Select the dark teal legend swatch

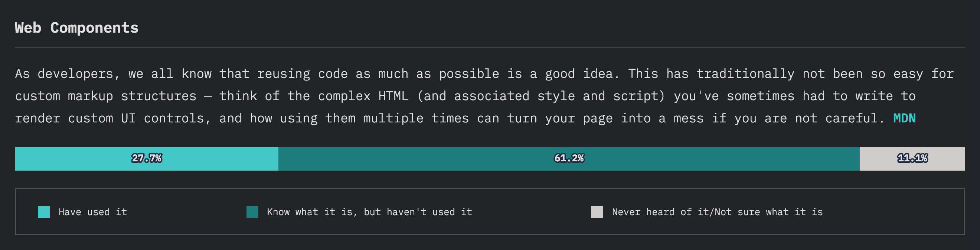click(252, 212)
